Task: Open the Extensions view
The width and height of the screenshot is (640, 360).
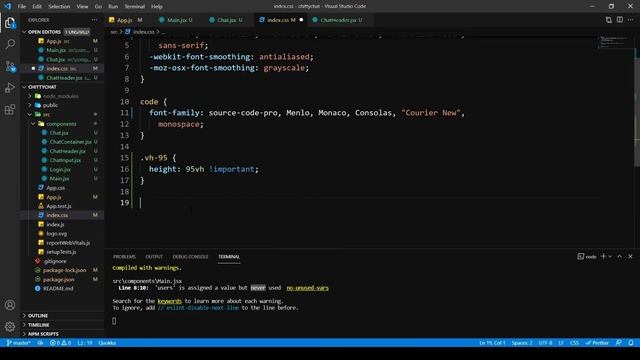Action: (x=10, y=109)
